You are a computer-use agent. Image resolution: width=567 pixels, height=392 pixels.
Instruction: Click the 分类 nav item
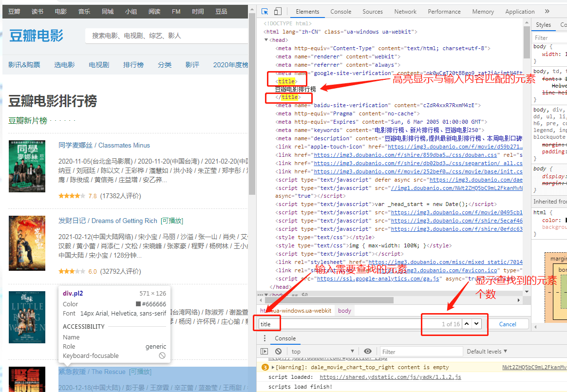(165, 65)
